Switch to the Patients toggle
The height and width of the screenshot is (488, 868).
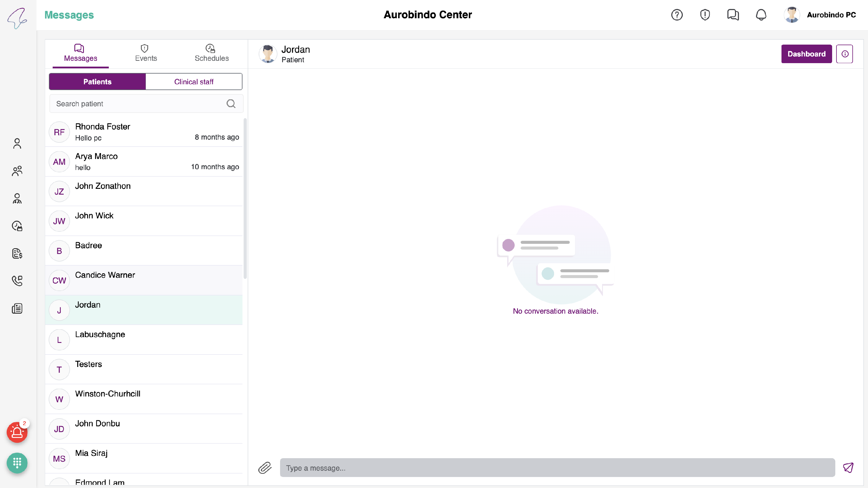[x=98, y=82]
